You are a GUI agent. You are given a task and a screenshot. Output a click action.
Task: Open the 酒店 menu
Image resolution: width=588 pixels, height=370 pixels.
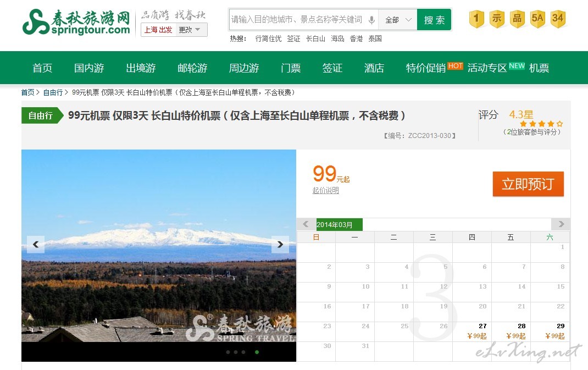pyautogui.click(x=374, y=68)
